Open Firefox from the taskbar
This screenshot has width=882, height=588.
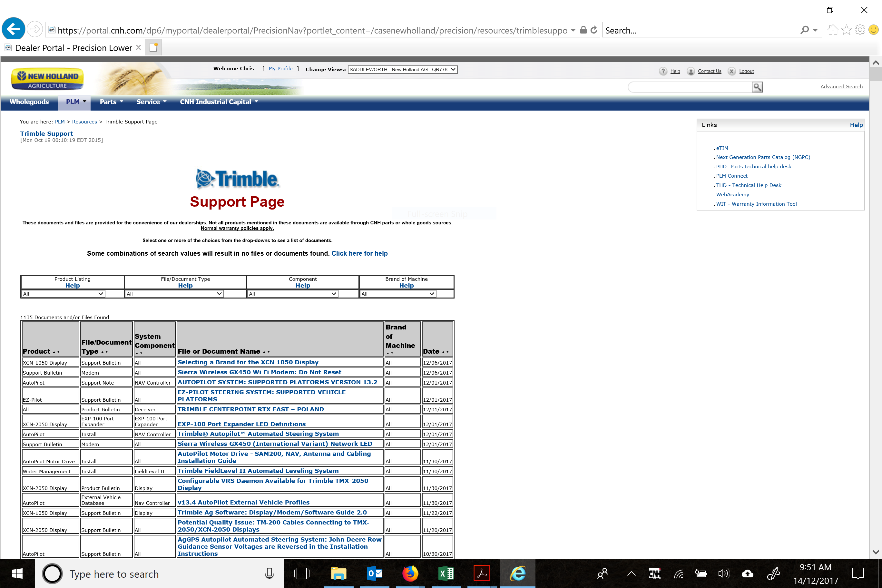point(410,573)
